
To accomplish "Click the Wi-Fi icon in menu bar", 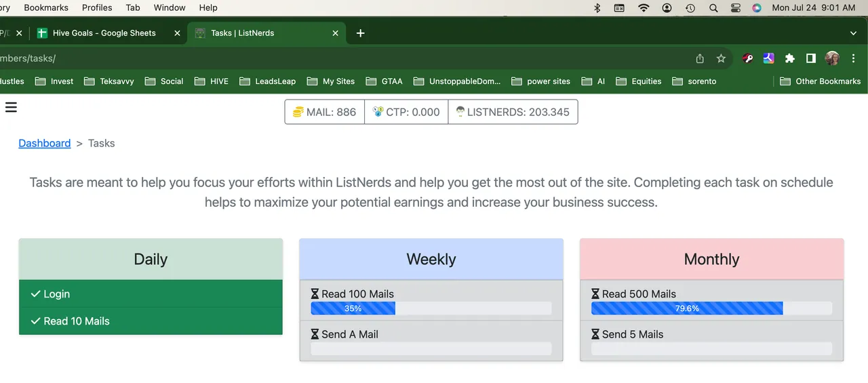I will pos(644,8).
